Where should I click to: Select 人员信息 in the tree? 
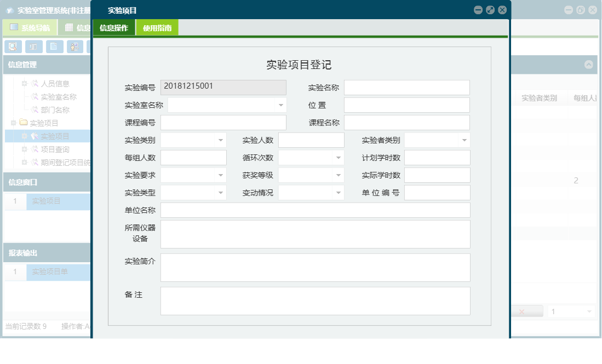coord(55,84)
